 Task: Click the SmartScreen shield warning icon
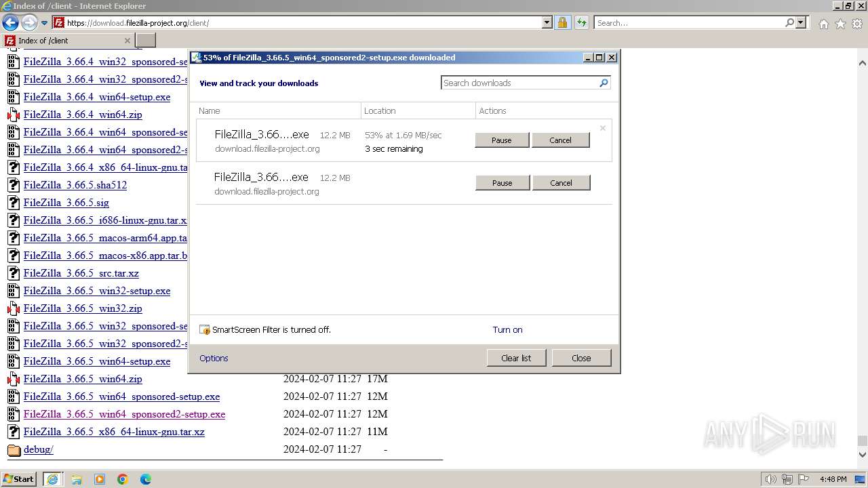pyautogui.click(x=205, y=330)
